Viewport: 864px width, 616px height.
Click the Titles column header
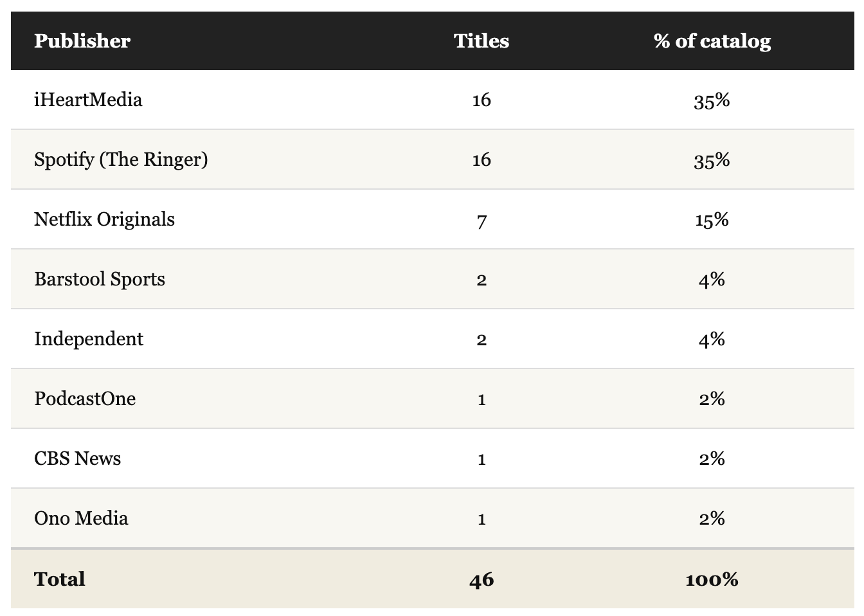(482, 41)
